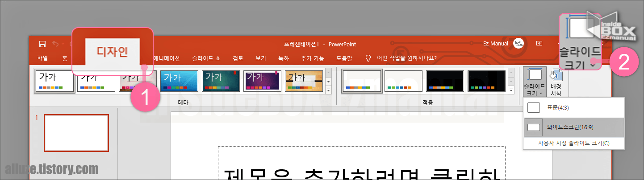The height and width of the screenshot is (180, 644).
Task: Select the 보기 tab
Action: click(x=261, y=58)
